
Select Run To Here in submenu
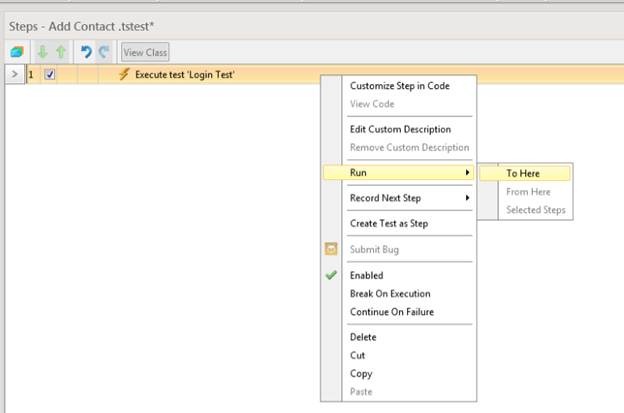click(x=523, y=173)
